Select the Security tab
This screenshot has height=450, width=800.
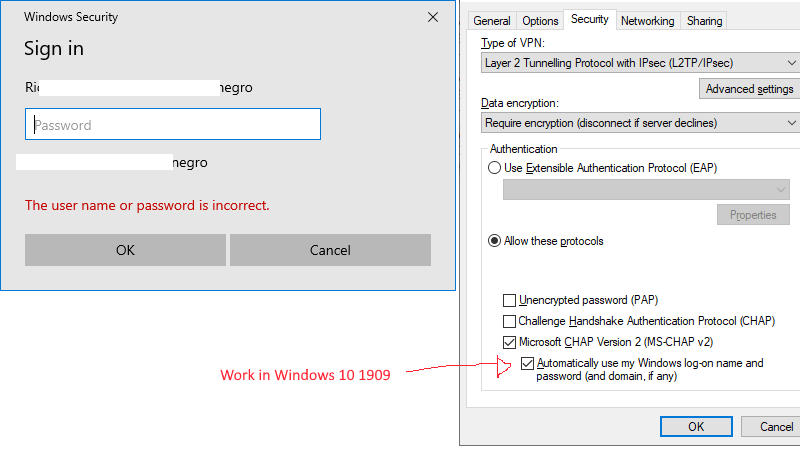[589, 19]
